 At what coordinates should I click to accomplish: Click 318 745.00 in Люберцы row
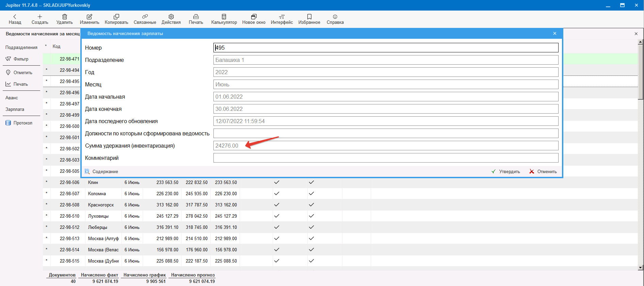[196, 227]
